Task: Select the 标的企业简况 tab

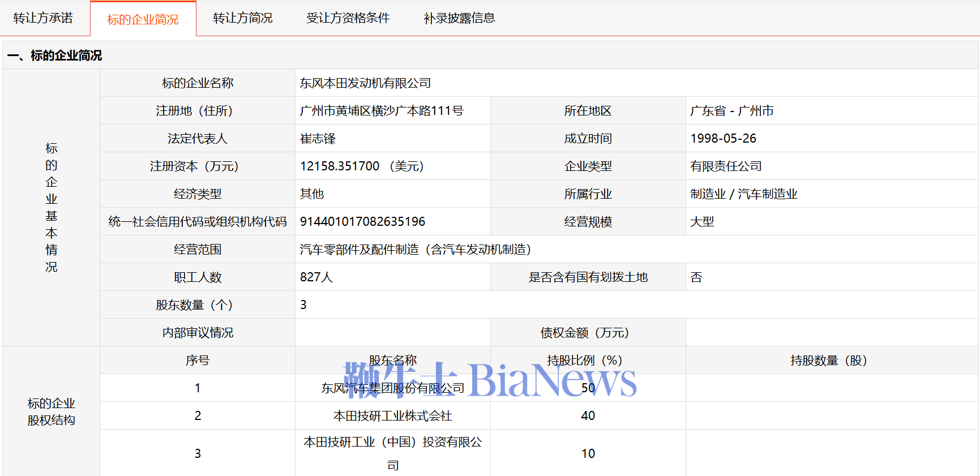Action: pos(143,19)
